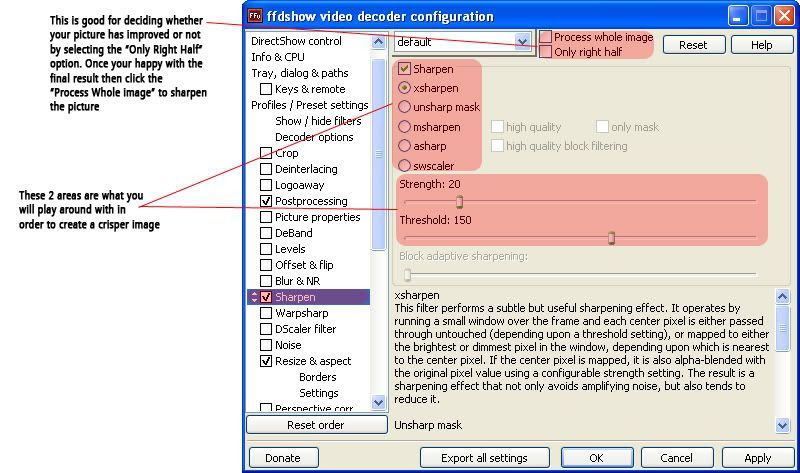This screenshot has width=800, height=473.
Task: Uncheck the Sharpen filter checkbox in settings pane
Action: click(x=404, y=68)
